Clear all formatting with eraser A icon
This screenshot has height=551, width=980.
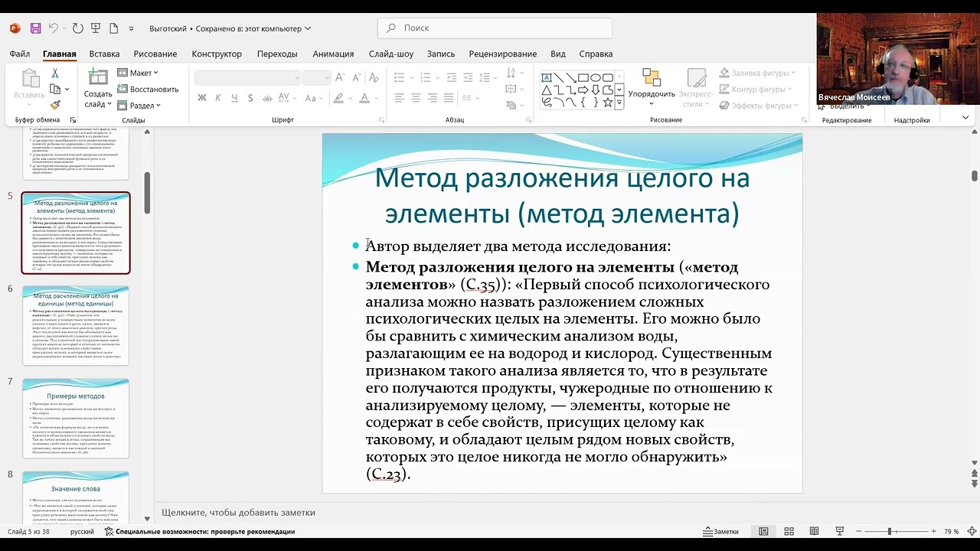coord(374,77)
